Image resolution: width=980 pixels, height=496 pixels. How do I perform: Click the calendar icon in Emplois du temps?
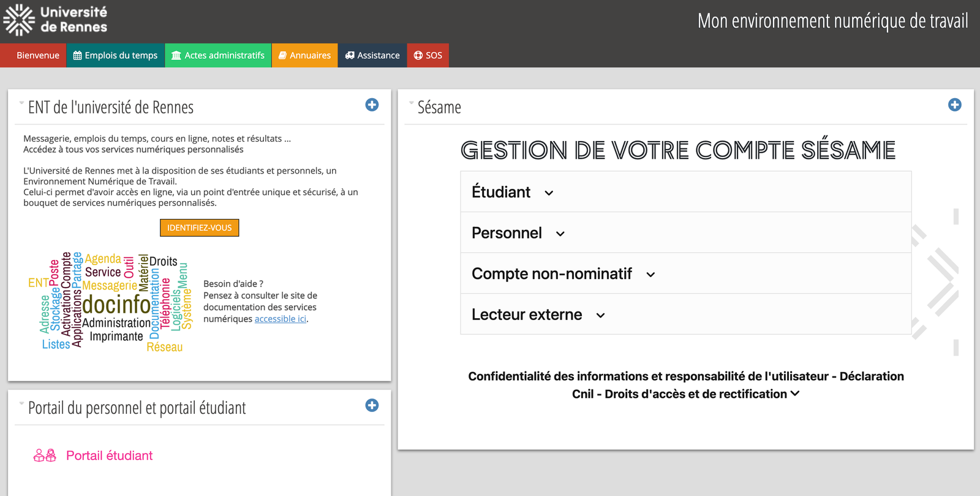[x=77, y=56]
